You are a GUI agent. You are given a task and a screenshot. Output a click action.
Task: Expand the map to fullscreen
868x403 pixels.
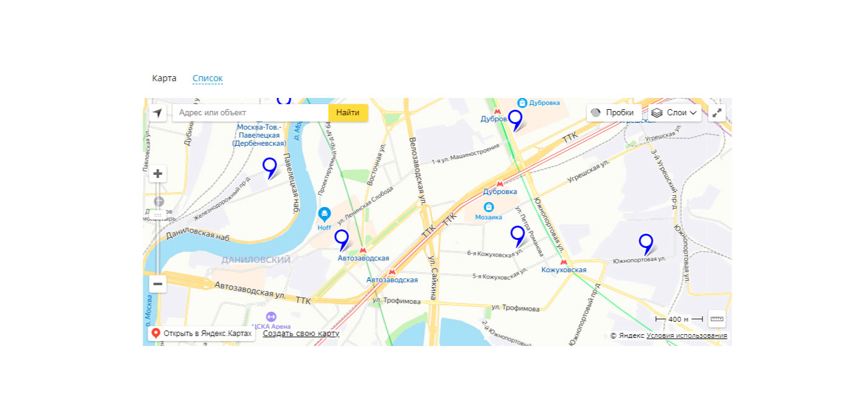[x=717, y=113]
